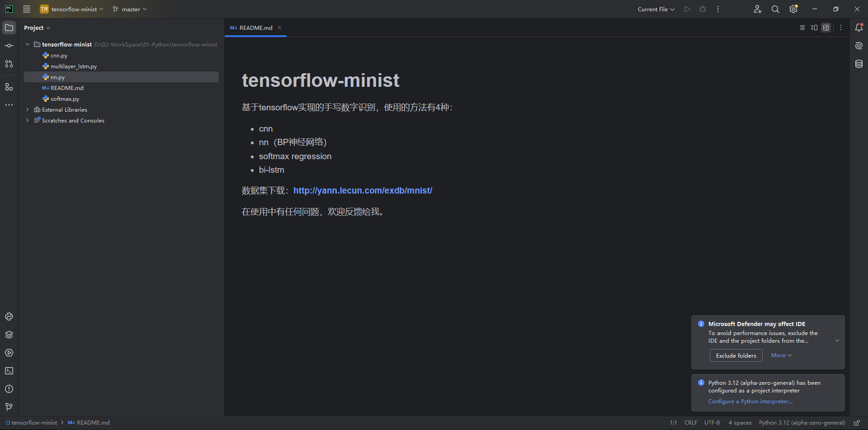
Task: Open Search Everywhere
Action: tap(775, 9)
